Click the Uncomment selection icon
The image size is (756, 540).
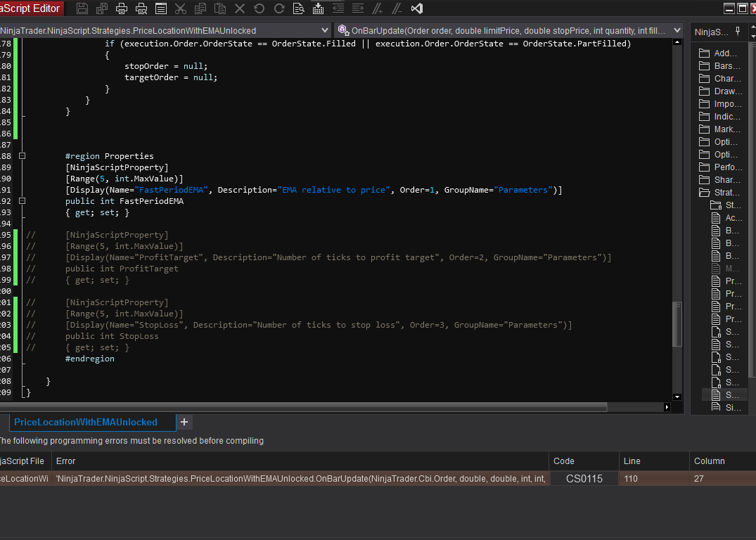(397, 9)
